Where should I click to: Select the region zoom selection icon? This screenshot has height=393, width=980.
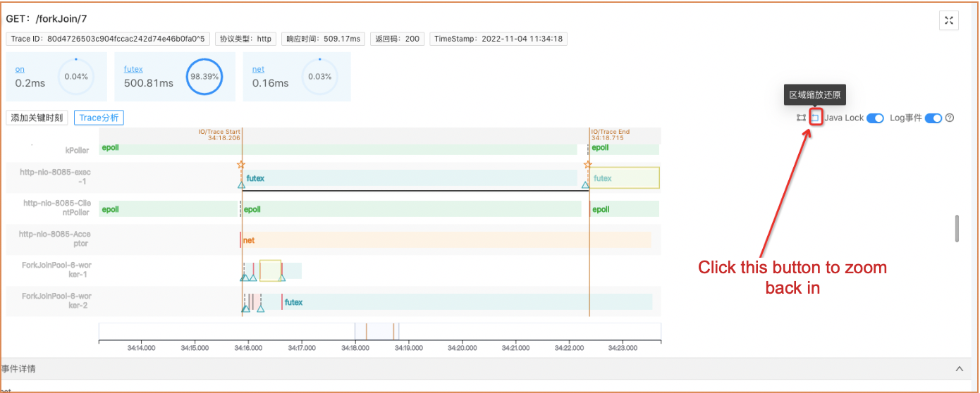pos(801,118)
